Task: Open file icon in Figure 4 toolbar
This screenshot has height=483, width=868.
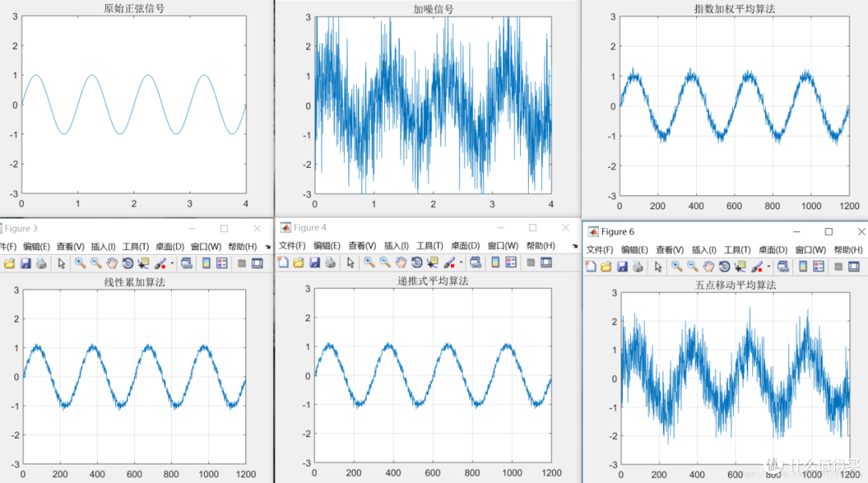Action: pyautogui.click(x=298, y=262)
